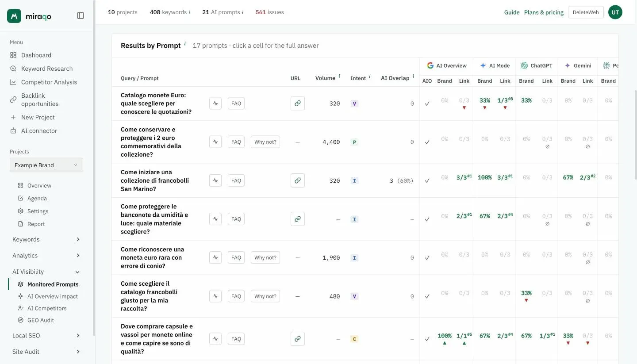Click FAQ button for Catalogo monete Euro row

[236, 103]
